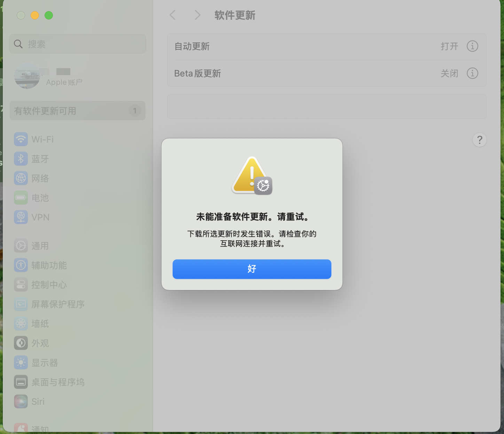504x434 pixels.
Task: Click the VPN sidebar icon
Action: pos(21,217)
